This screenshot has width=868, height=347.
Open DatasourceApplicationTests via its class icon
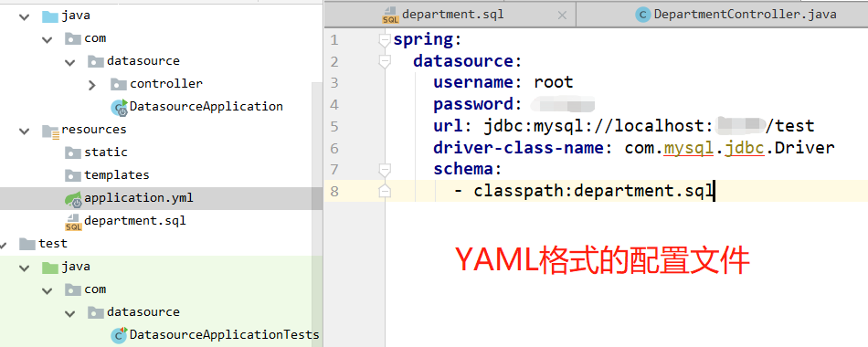click(119, 335)
